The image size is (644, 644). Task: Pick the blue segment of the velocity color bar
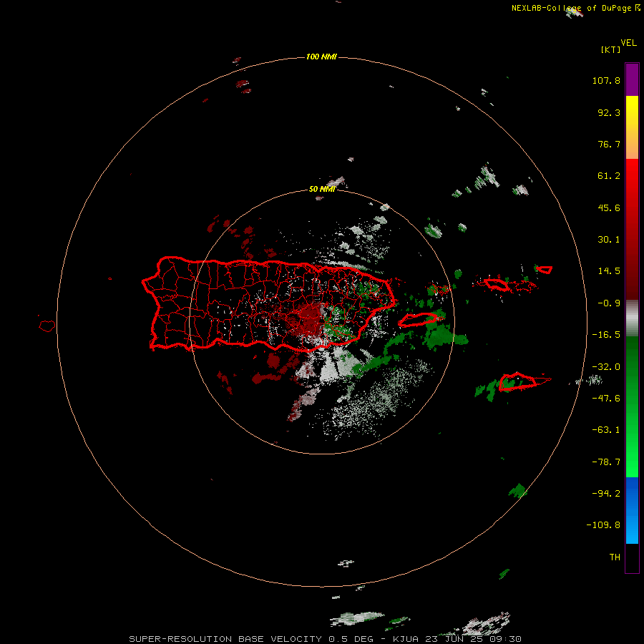pyautogui.click(x=632, y=510)
